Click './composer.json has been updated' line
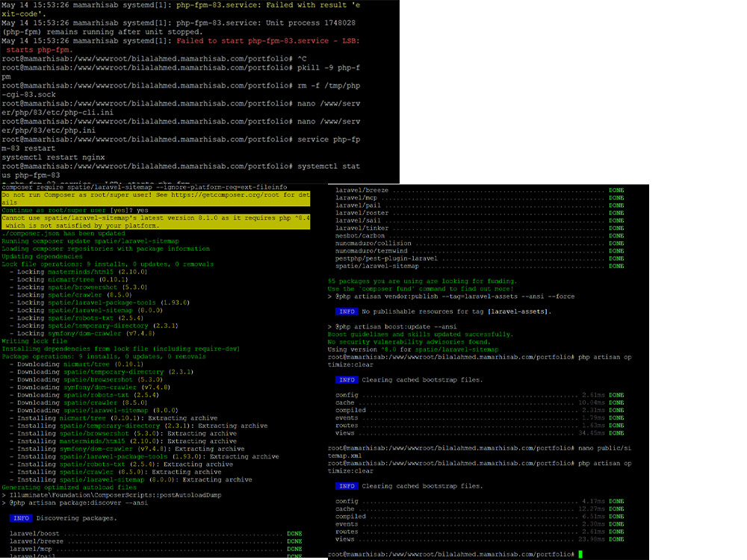The height and width of the screenshot is (560, 747). [x=63, y=233]
